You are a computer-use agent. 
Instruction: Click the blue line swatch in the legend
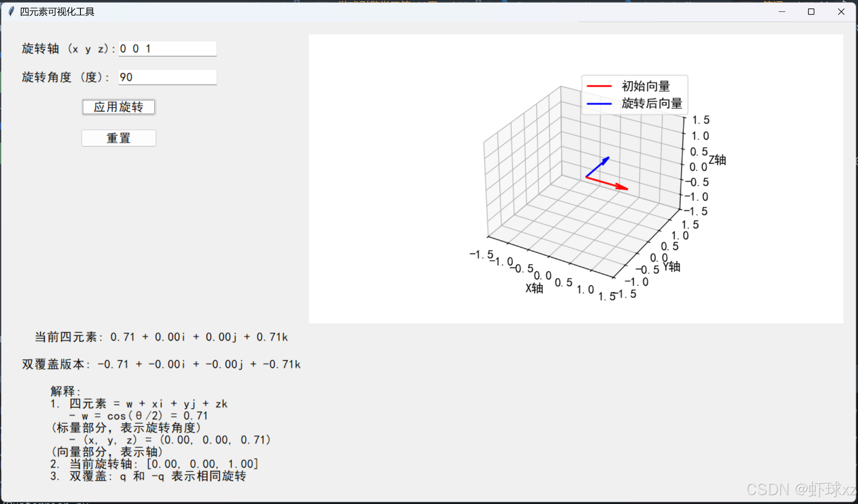[599, 104]
